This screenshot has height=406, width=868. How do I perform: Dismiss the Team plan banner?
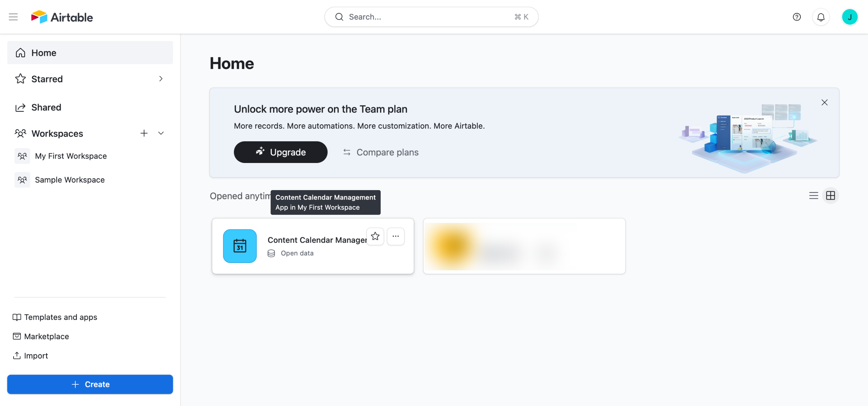(x=825, y=102)
